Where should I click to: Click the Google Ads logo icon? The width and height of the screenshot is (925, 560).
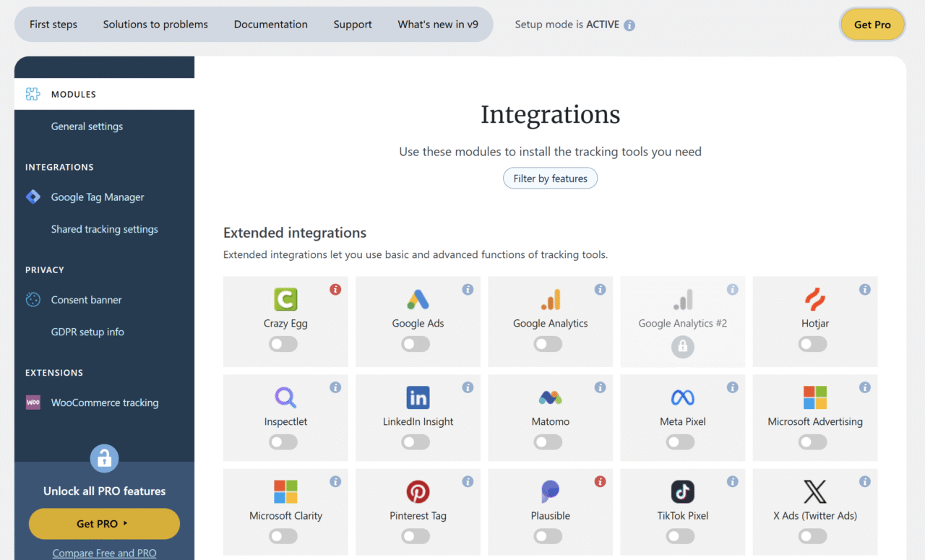418,299
